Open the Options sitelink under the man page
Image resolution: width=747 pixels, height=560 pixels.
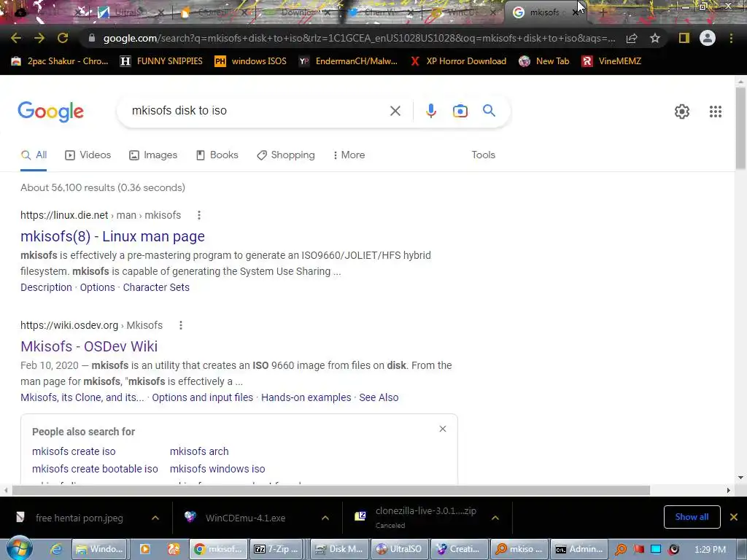point(97,287)
